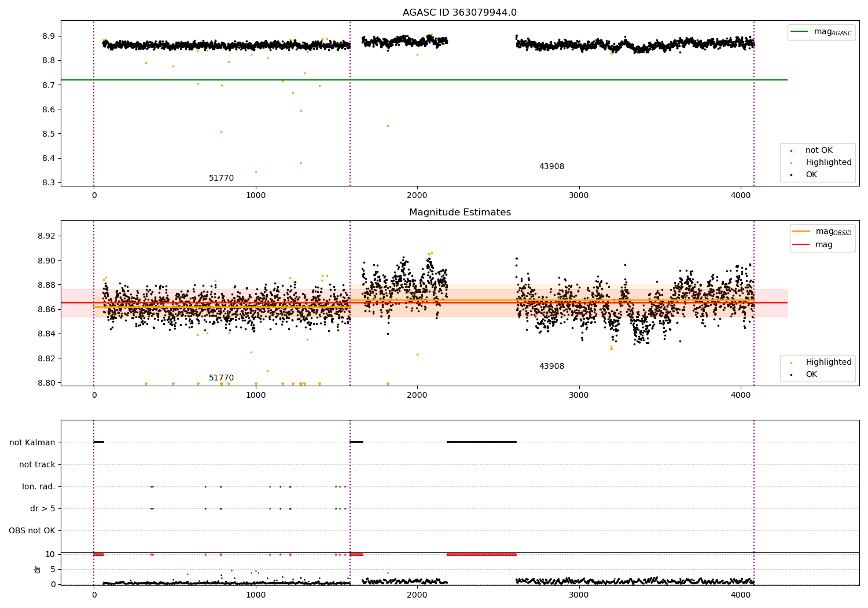Click y-axis tick '8.7' in AGASC plot
The width and height of the screenshot is (868, 608).
coord(49,85)
